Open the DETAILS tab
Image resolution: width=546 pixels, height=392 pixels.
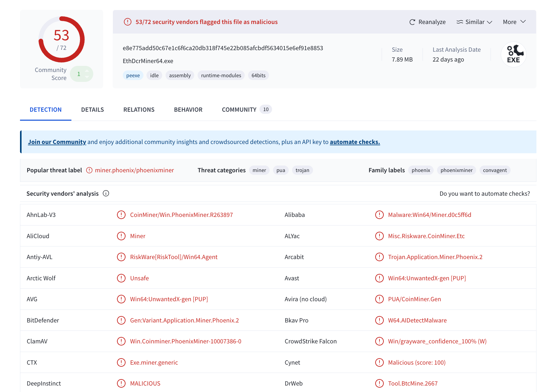93,110
